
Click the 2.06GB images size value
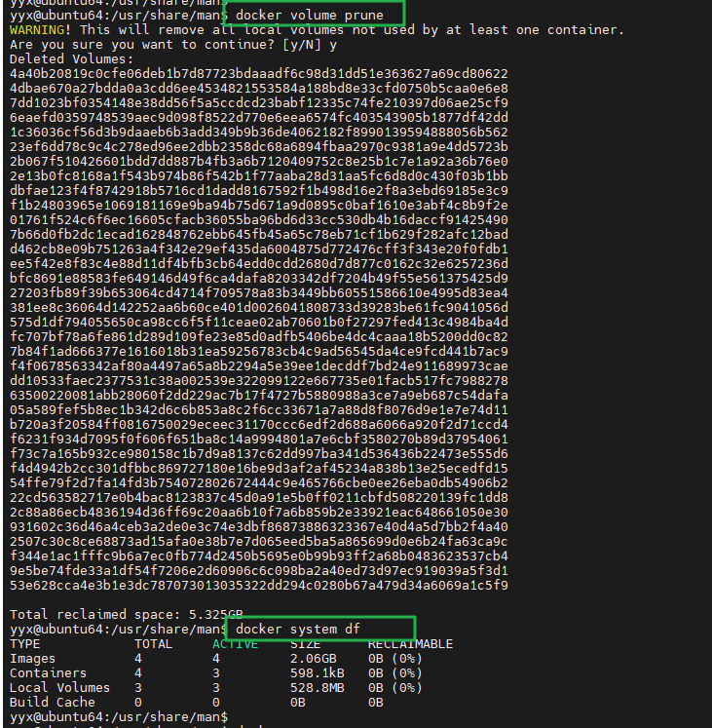point(314,659)
